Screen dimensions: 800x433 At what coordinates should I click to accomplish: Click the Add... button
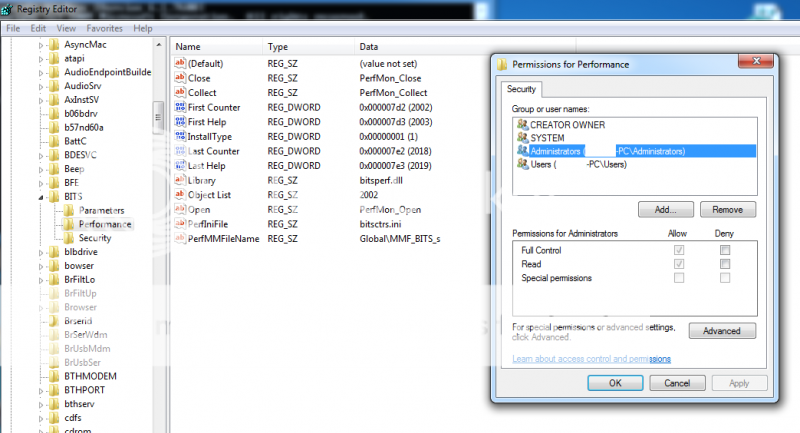point(665,210)
